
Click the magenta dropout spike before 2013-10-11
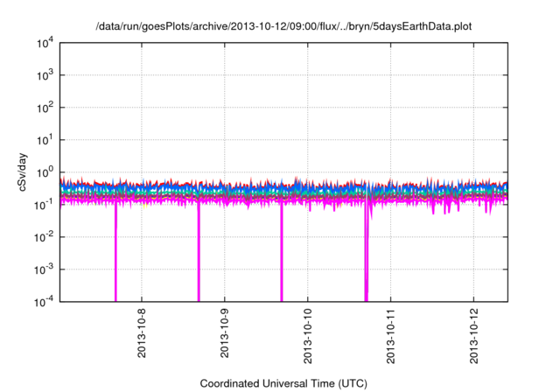[x=367, y=252]
